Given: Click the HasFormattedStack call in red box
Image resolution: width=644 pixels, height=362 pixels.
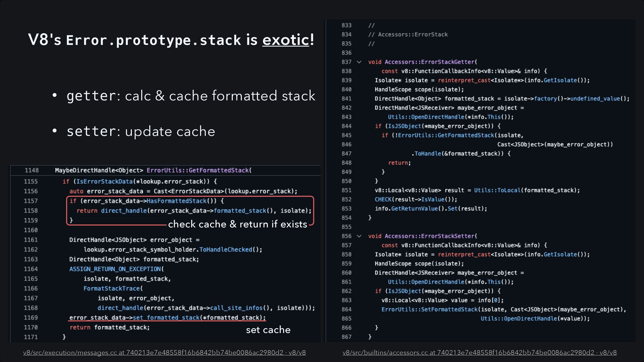Looking at the screenshot, I should [x=177, y=201].
